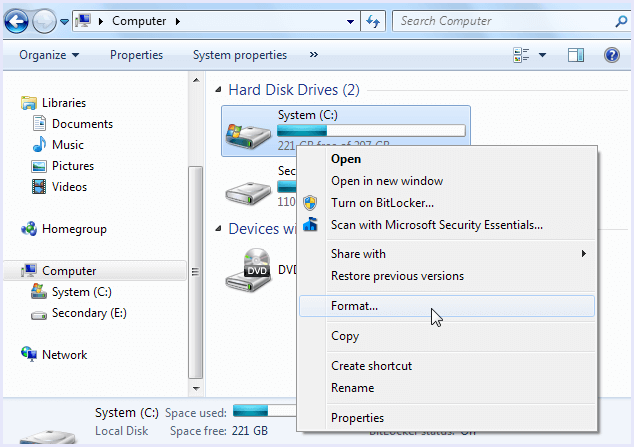Open the Videos library
The height and width of the screenshot is (447, 634).
pos(69,187)
